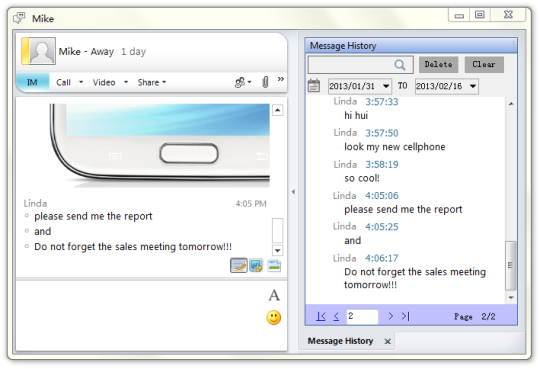The image size is (540, 369).
Task: Click the chat scroll up arrow
Action: [278, 110]
